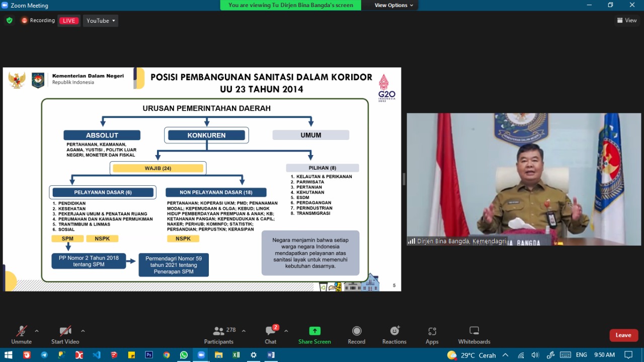Unmute the microphone
Image resolution: width=644 pixels, height=362 pixels.
pyautogui.click(x=21, y=331)
